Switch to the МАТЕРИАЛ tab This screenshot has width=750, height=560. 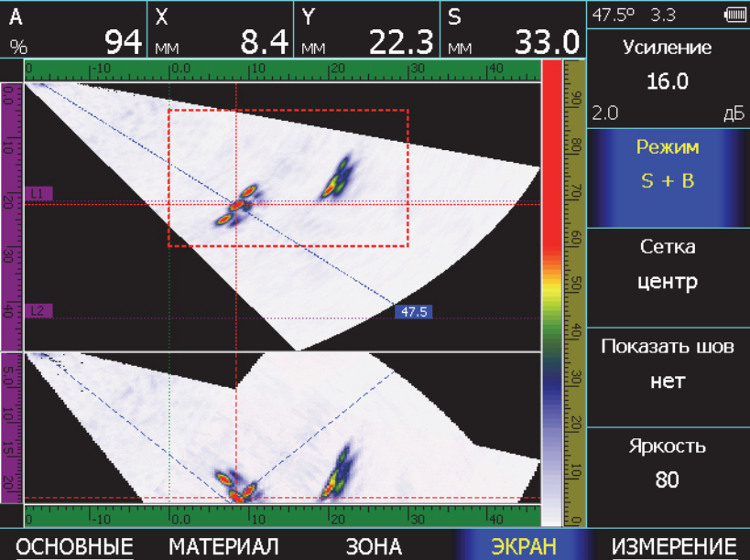[x=223, y=546]
